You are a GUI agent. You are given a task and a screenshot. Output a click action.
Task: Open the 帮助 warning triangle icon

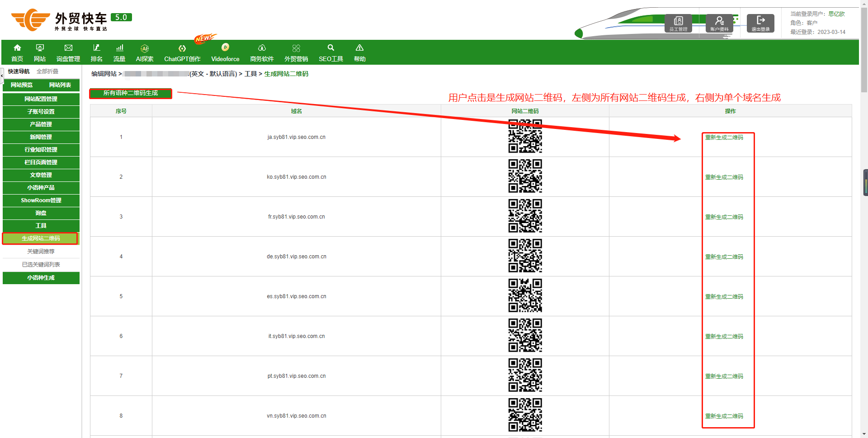359,48
